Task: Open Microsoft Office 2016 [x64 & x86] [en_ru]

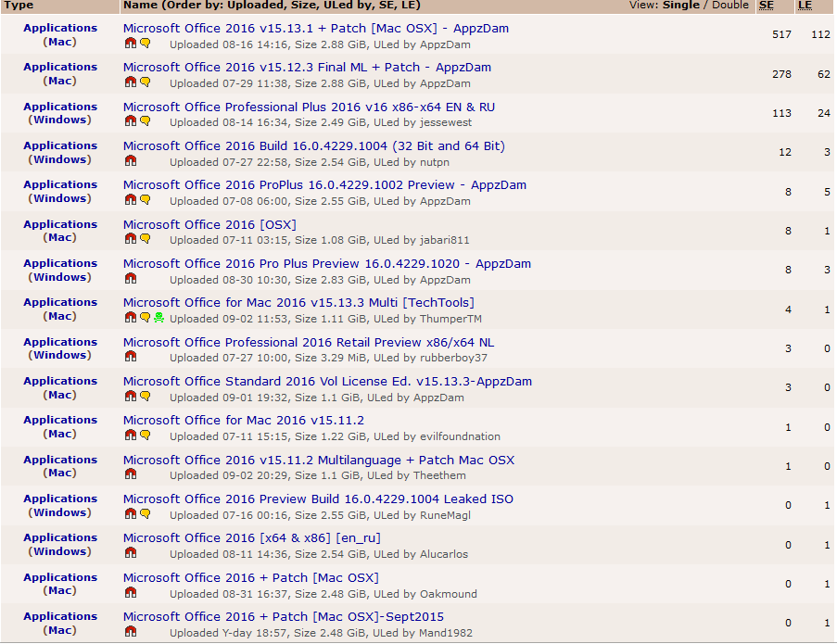Action: 252,537
